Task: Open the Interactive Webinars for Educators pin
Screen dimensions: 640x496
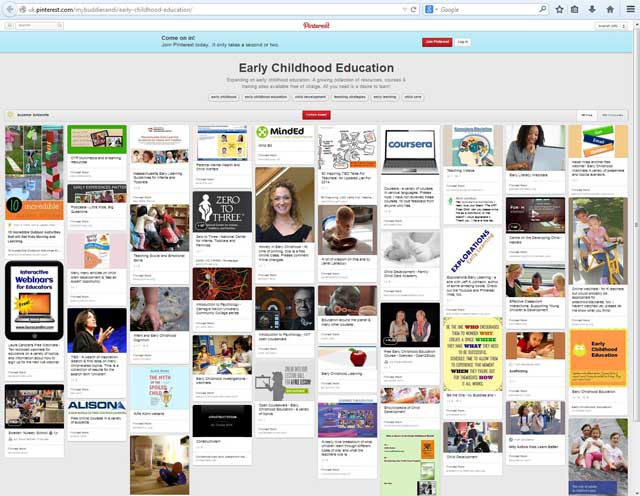Action: pyautogui.click(x=35, y=300)
